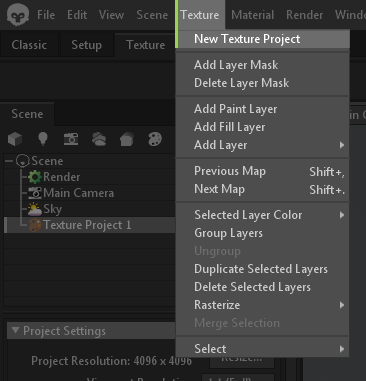Add a mesh object with cube icon
Screen dimensions: 366x381
pyautogui.click(x=15, y=139)
